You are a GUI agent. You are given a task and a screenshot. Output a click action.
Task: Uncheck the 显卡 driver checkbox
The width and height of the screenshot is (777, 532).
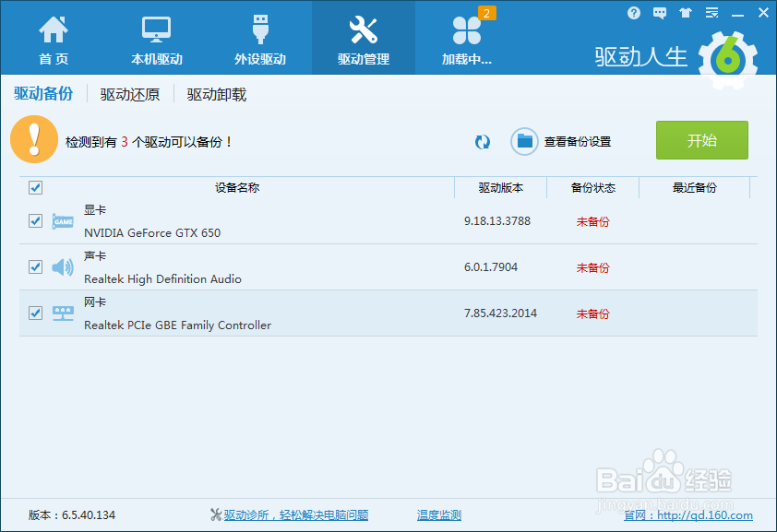point(35,221)
